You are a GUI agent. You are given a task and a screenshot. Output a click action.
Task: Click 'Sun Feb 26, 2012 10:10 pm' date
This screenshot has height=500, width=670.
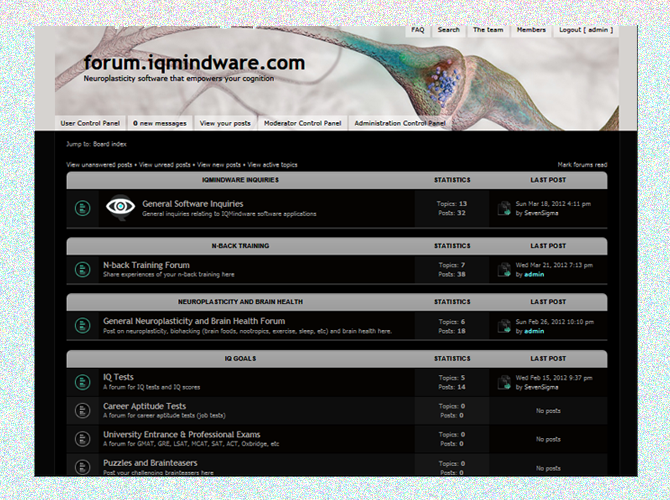(555, 322)
